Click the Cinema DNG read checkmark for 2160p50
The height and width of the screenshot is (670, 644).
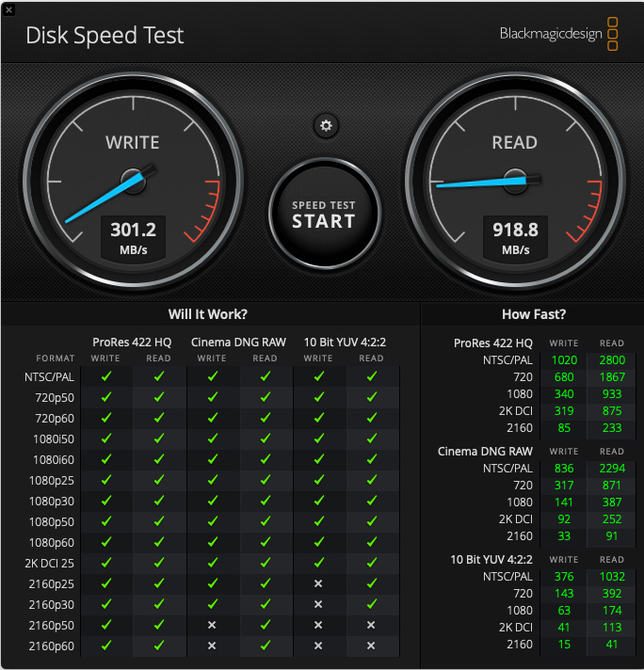pyautogui.click(x=266, y=625)
